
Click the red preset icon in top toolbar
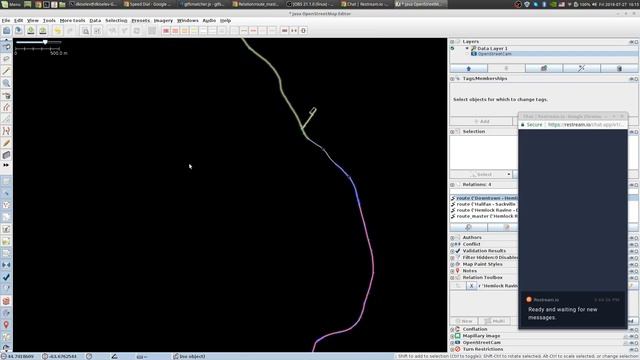166,31
